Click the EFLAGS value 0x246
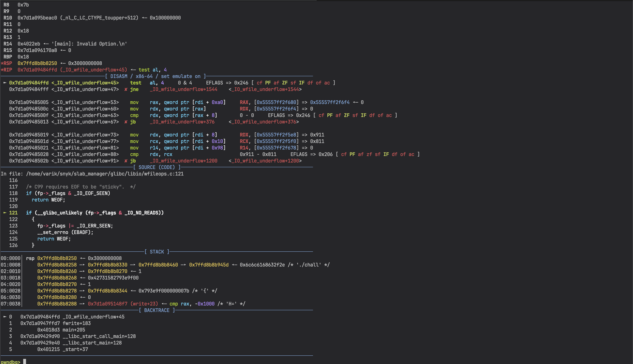The height and width of the screenshot is (364, 633). (241, 83)
